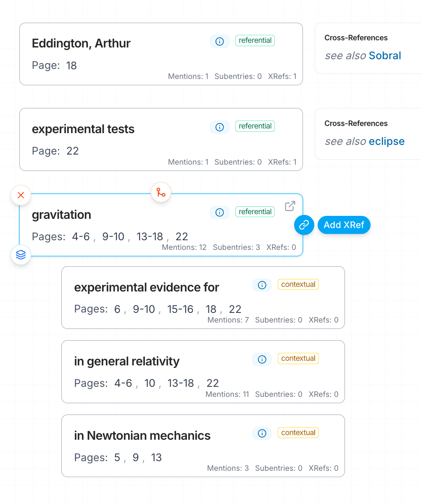This screenshot has width=421, height=504.
Task: Toggle the contextual badge on "in Newtonian mechanics"
Action: tap(298, 433)
